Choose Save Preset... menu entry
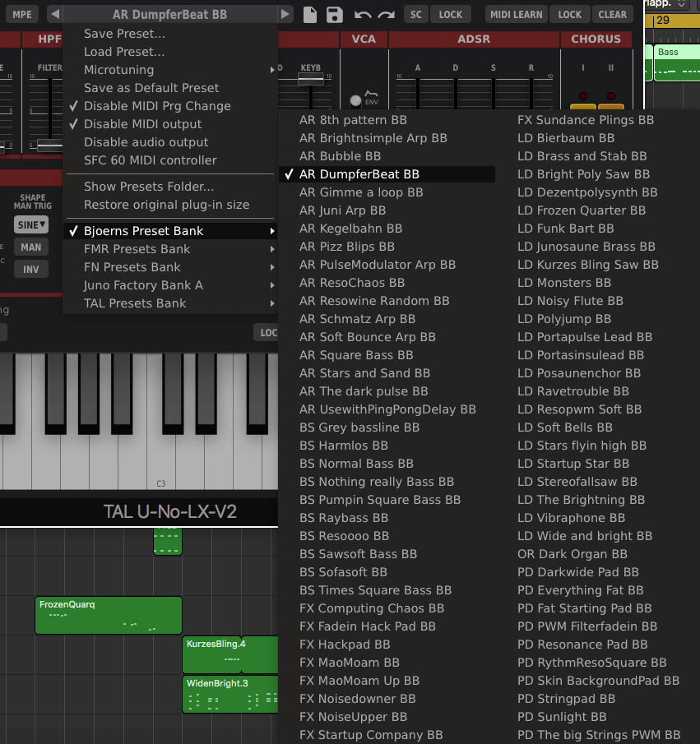 169,34
